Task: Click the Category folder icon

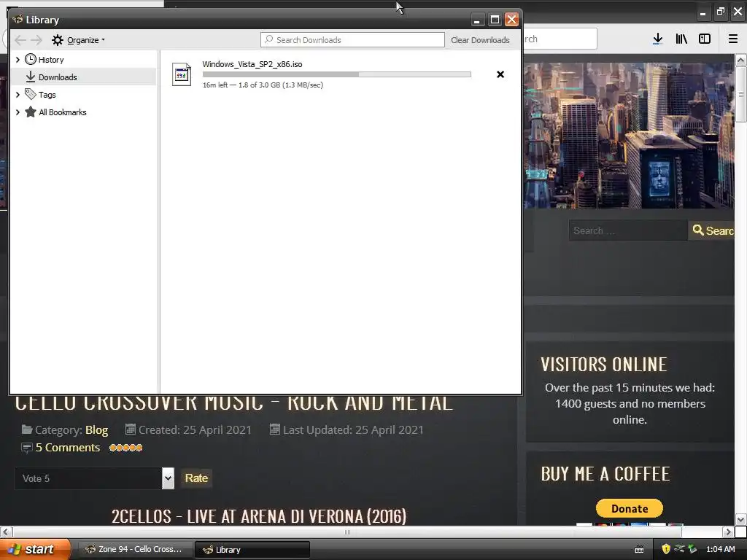Action: tap(27, 429)
